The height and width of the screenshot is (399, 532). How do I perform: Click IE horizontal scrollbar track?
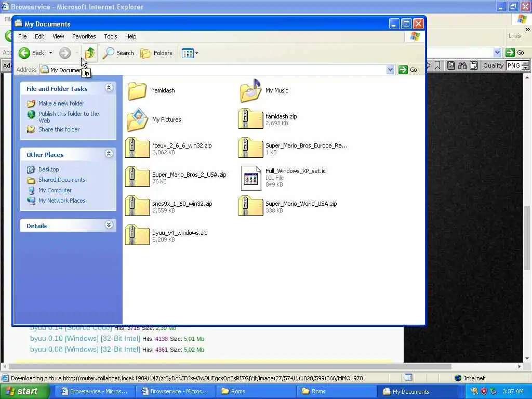(x=485, y=366)
